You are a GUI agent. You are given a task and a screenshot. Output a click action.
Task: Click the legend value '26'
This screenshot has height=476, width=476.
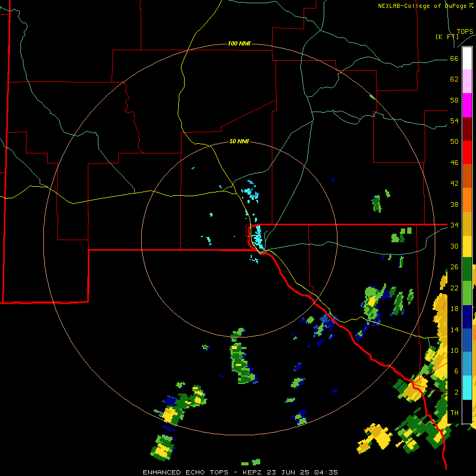coord(454,267)
